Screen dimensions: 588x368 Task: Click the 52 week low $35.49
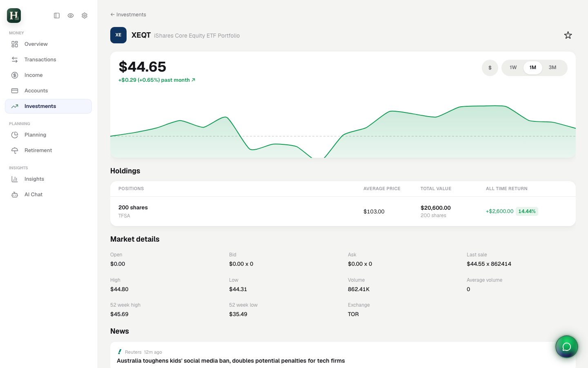point(238,314)
